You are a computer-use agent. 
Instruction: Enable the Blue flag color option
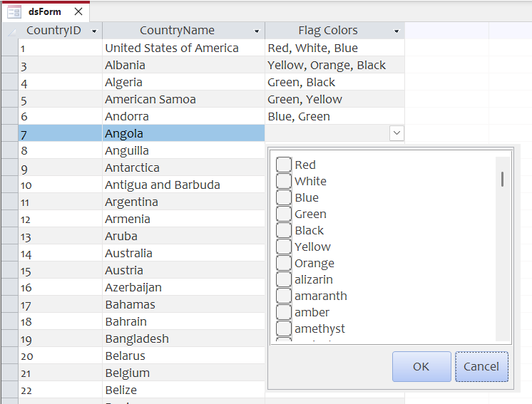[284, 197]
